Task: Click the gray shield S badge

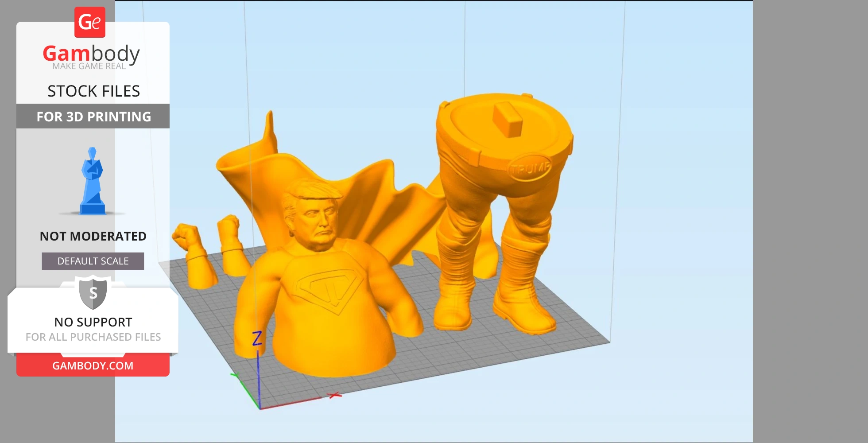Action: tap(93, 292)
